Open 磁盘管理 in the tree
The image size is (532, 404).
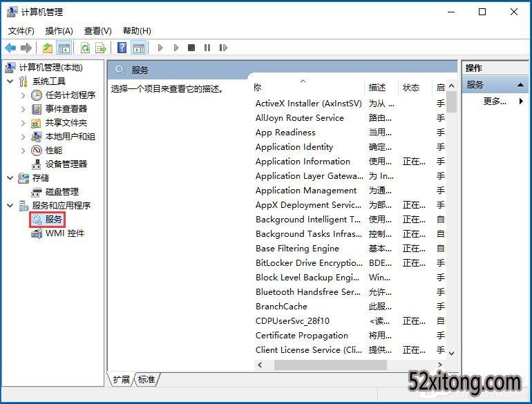[62, 192]
